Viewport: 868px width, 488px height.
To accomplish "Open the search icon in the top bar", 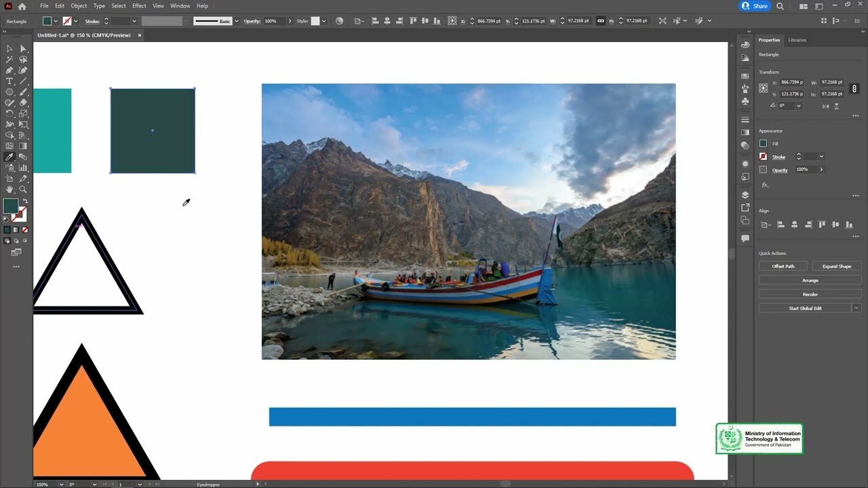I will pos(780,6).
